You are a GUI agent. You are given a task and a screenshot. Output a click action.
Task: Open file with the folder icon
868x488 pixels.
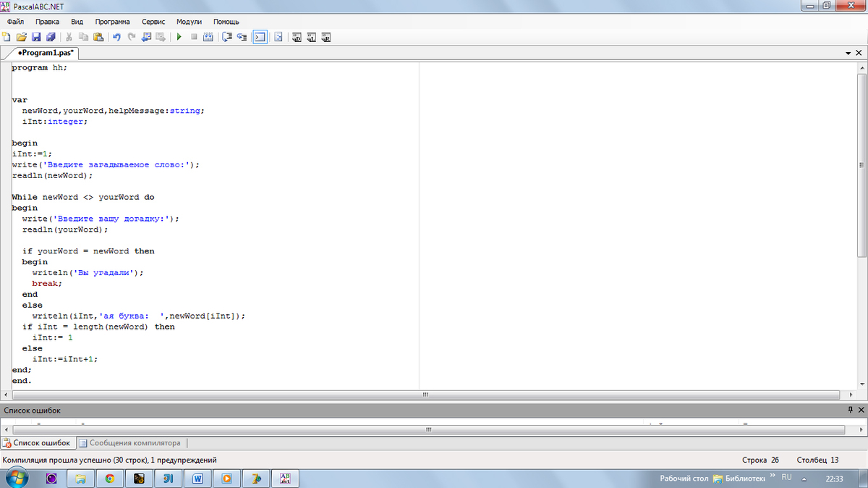pyautogui.click(x=21, y=37)
